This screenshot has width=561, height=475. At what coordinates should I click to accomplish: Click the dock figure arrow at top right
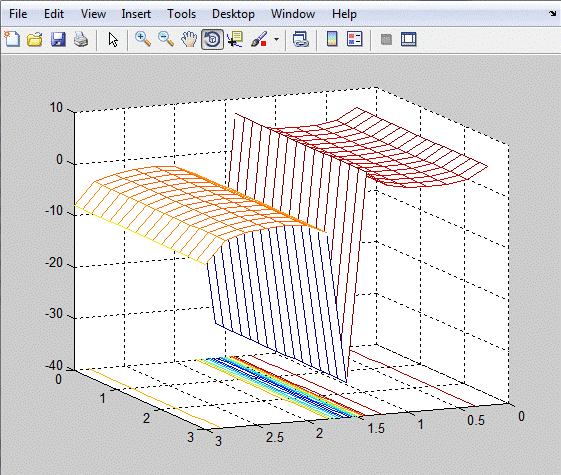tap(553, 13)
